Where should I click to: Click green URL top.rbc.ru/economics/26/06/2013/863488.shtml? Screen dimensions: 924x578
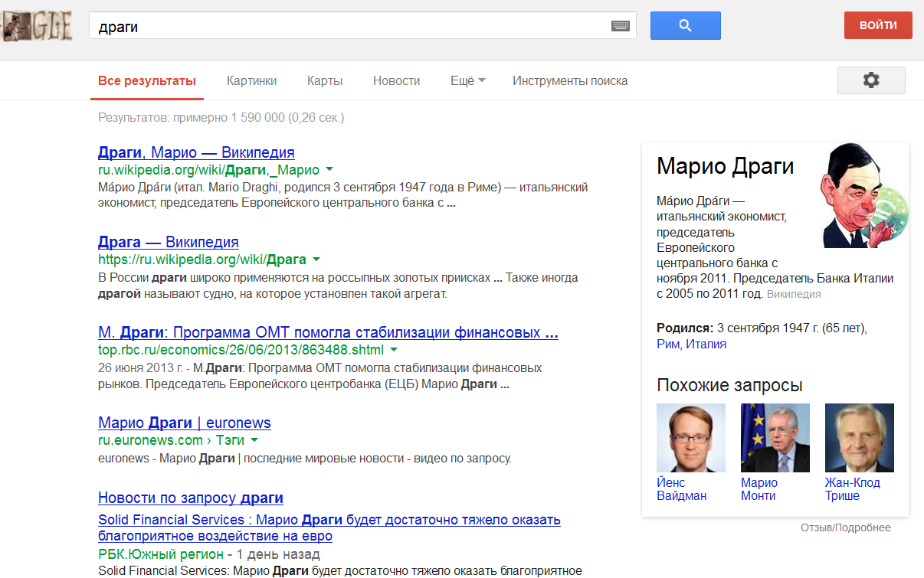tap(241, 350)
